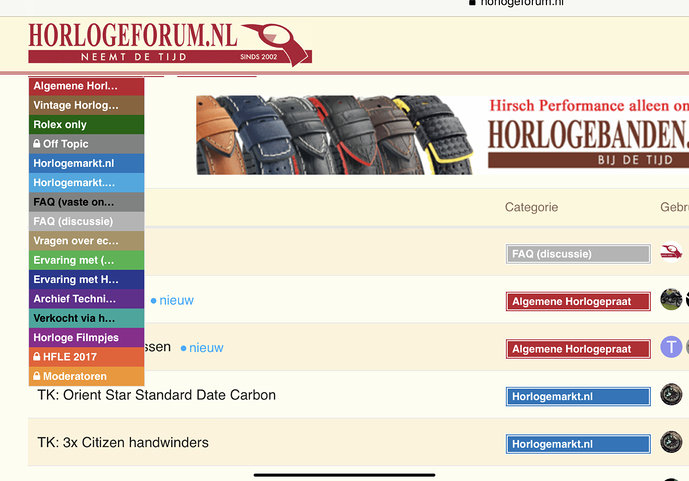Open the forum logo avatar on FAQ row

pyautogui.click(x=671, y=252)
